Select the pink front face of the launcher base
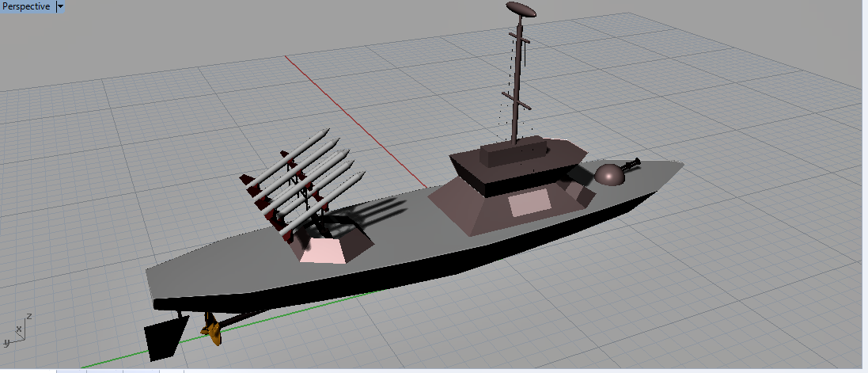The height and width of the screenshot is (373, 868). coord(324,252)
